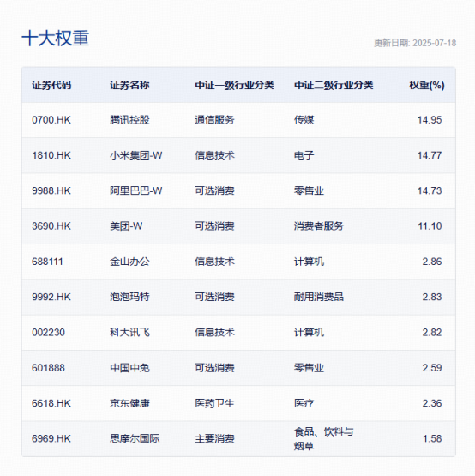Click the 思摩尔国际 security name
Image resolution: width=475 pixels, height=476 pixels.
135,438
